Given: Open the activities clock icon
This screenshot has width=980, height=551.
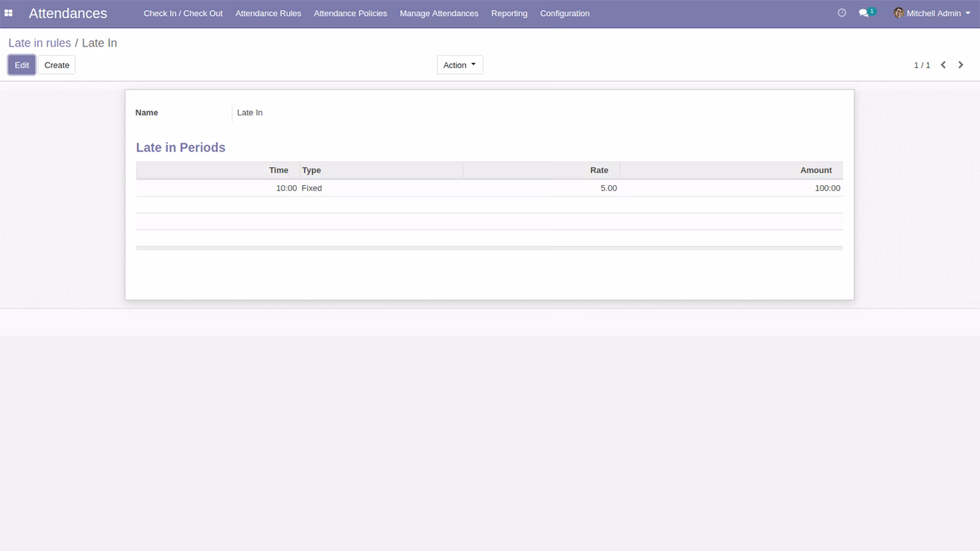Looking at the screenshot, I should pyautogui.click(x=842, y=13).
